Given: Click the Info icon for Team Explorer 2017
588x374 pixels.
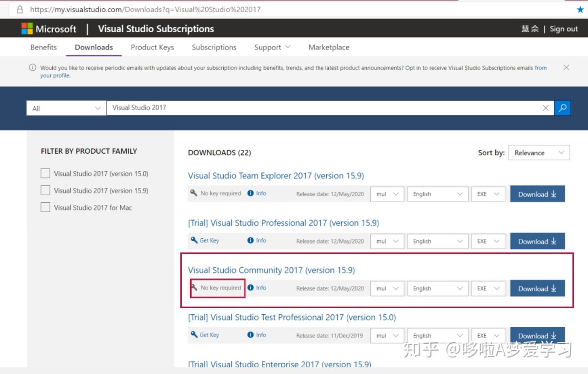Looking at the screenshot, I should 251,193.
